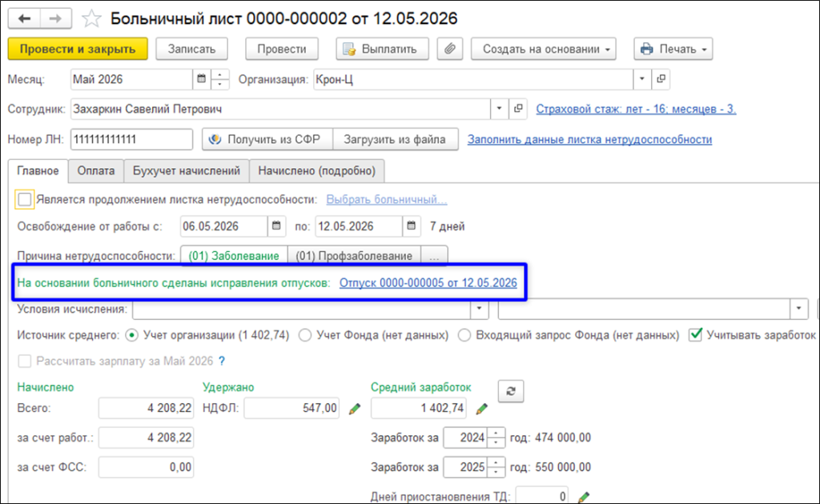The height and width of the screenshot is (504, 820).
Task: Click Средний заработок value field 1 402,74
Action: click(418, 408)
